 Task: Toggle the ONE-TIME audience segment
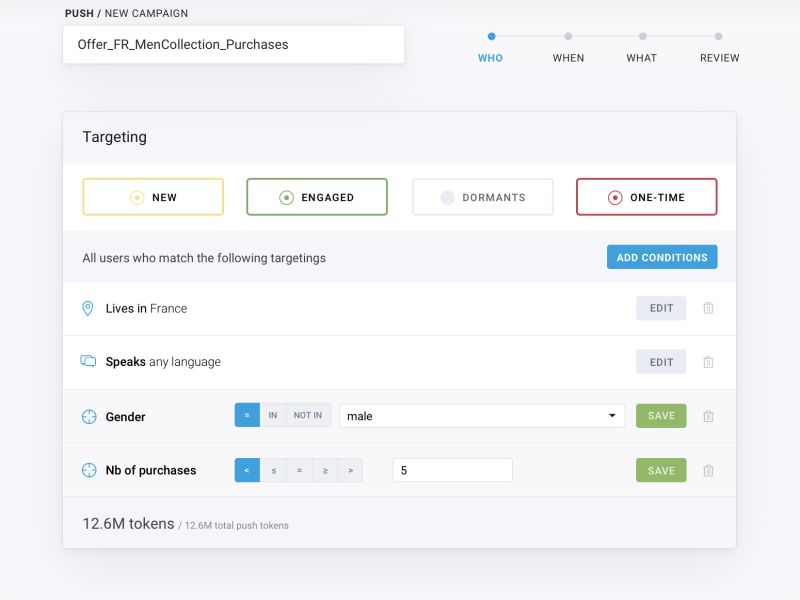click(x=645, y=197)
